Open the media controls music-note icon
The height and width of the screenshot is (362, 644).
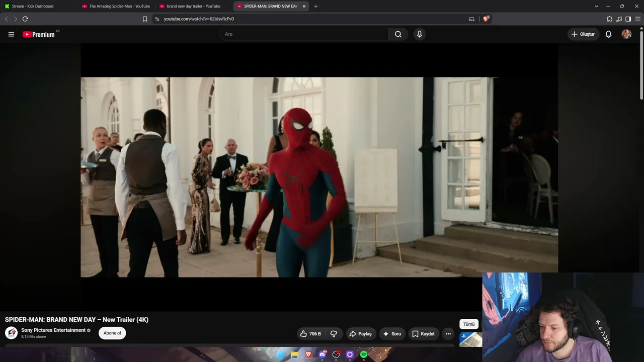(x=619, y=19)
